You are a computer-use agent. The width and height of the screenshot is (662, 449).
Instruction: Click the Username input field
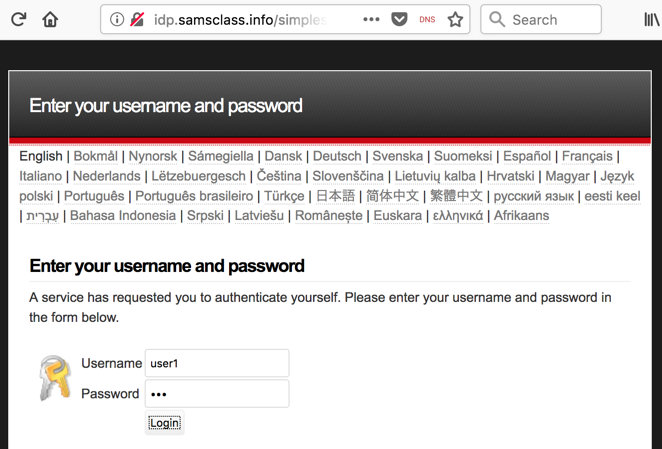coord(217,363)
